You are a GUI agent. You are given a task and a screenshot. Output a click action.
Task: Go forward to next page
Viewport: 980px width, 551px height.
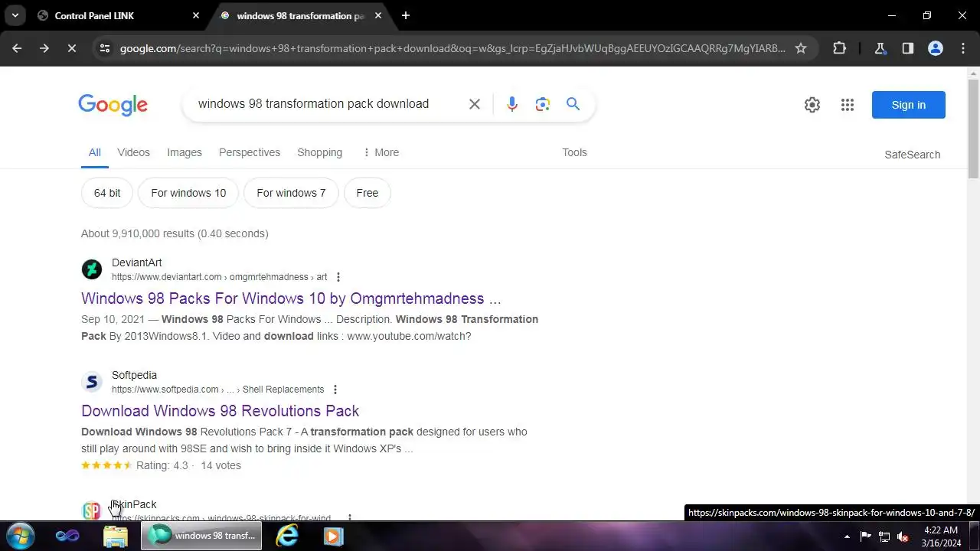click(x=44, y=48)
